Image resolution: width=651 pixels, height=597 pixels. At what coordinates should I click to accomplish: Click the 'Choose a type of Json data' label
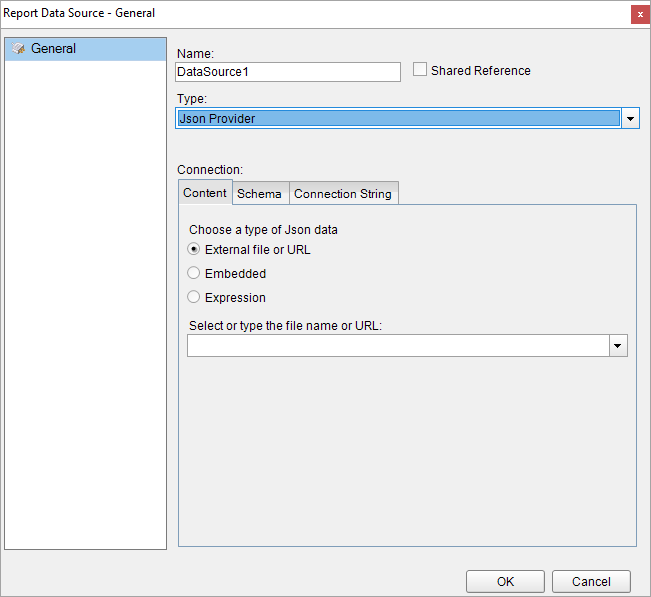click(263, 230)
